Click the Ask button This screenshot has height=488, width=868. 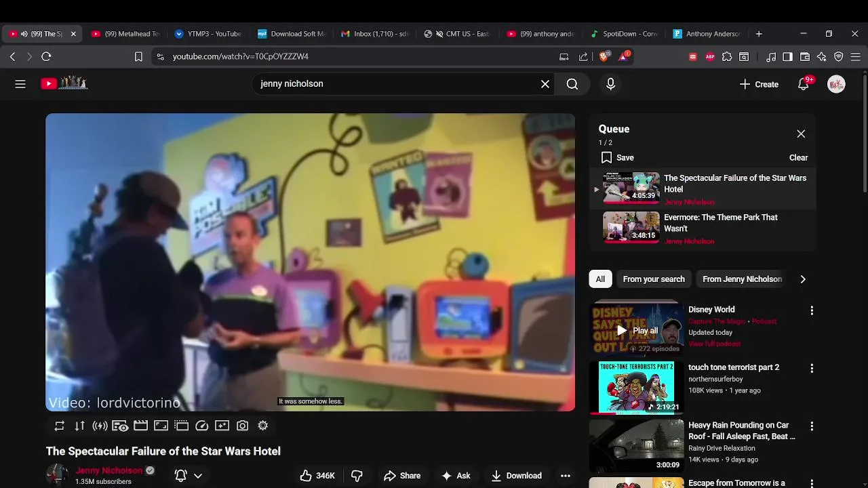click(456, 476)
